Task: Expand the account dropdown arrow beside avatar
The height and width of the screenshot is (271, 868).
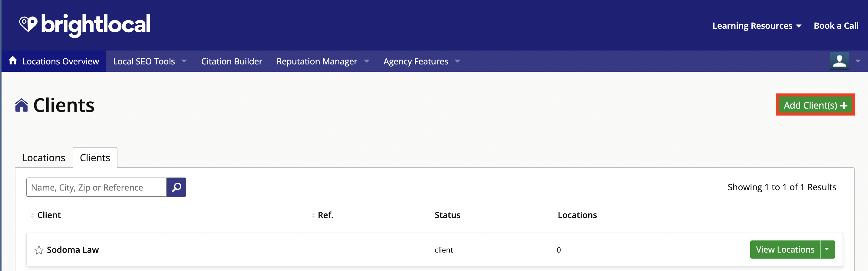Action: pos(858,61)
